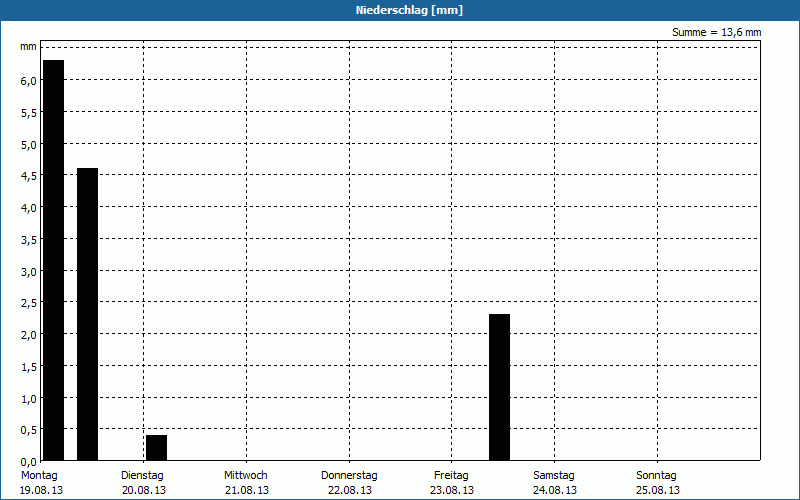The height and width of the screenshot is (500, 800).
Task: Select the Summe = 13,6 mm total
Action: point(716,33)
